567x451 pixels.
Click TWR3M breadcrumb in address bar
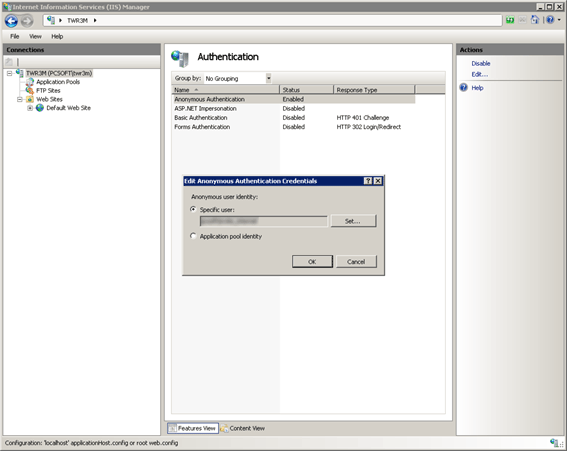click(77, 21)
